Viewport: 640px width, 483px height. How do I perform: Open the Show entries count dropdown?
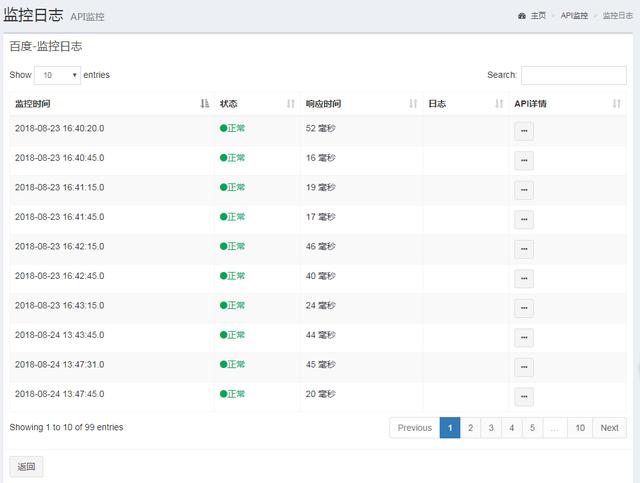[58, 75]
